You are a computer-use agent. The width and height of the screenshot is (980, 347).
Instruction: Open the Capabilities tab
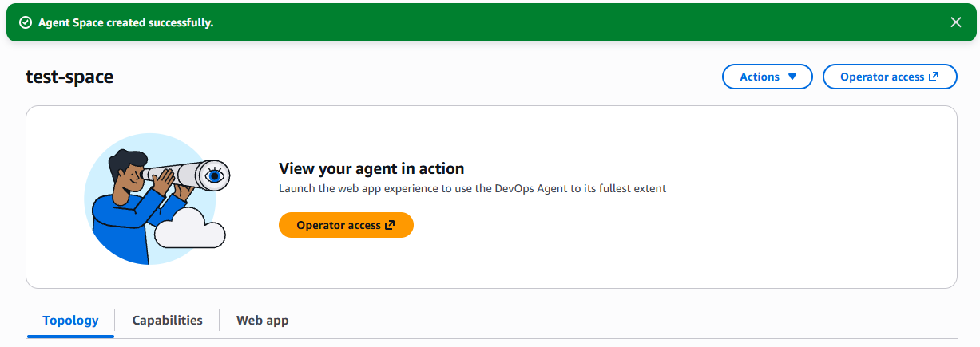(167, 320)
